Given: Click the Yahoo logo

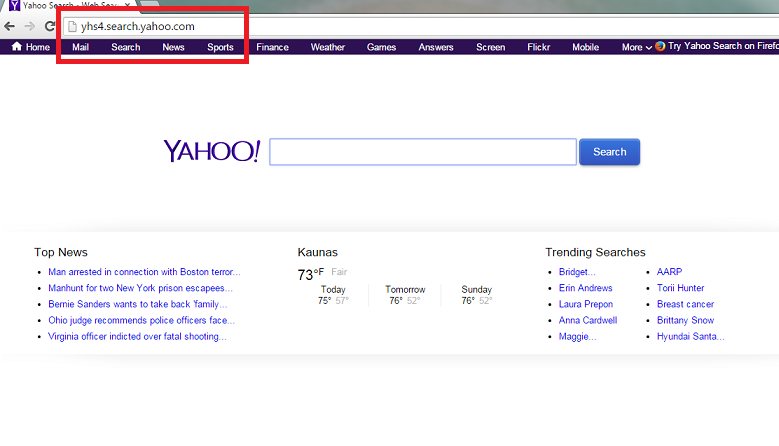Looking at the screenshot, I should tap(211, 151).
